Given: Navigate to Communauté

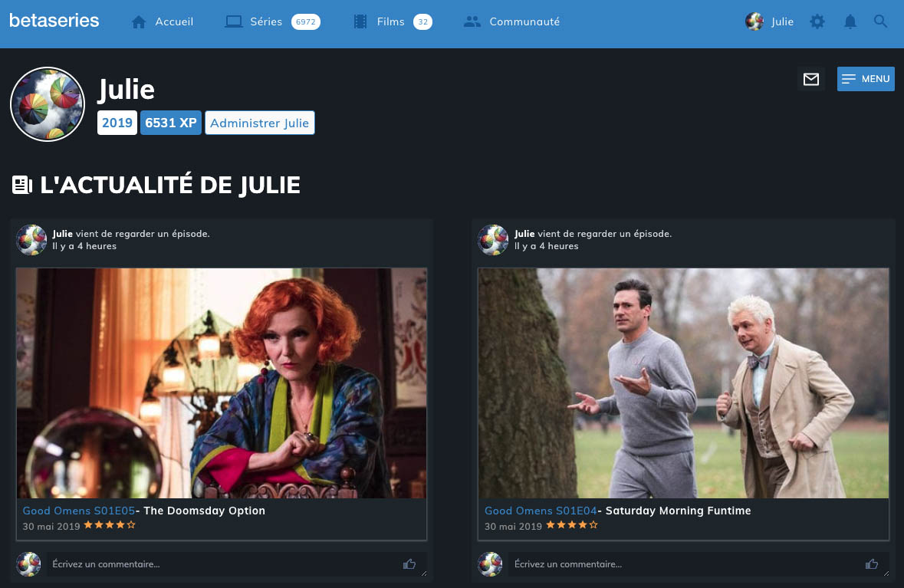Looking at the screenshot, I should point(524,22).
